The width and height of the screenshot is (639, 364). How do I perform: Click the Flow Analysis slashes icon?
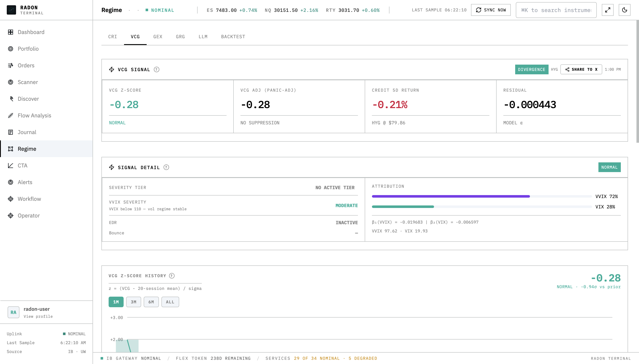point(11,115)
